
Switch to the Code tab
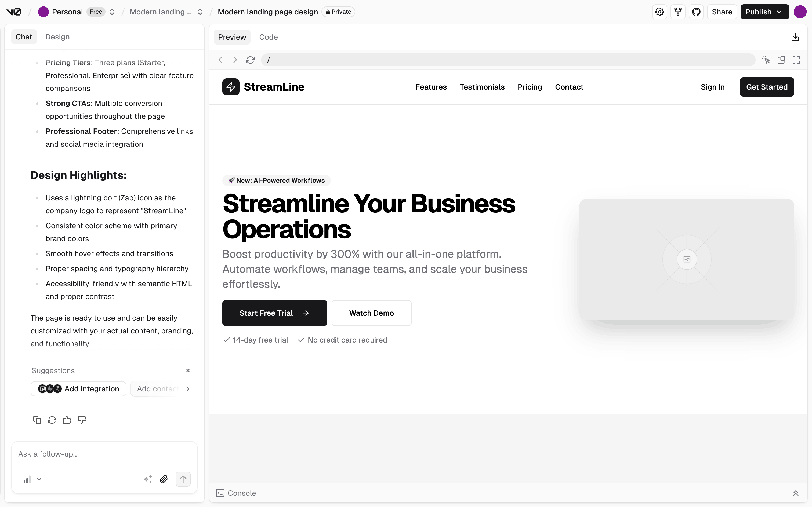coord(268,37)
